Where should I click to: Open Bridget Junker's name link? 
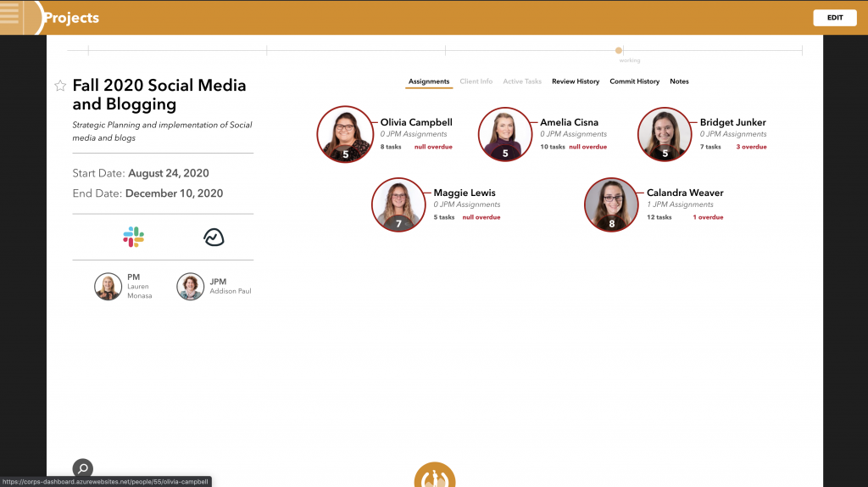[732, 122]
